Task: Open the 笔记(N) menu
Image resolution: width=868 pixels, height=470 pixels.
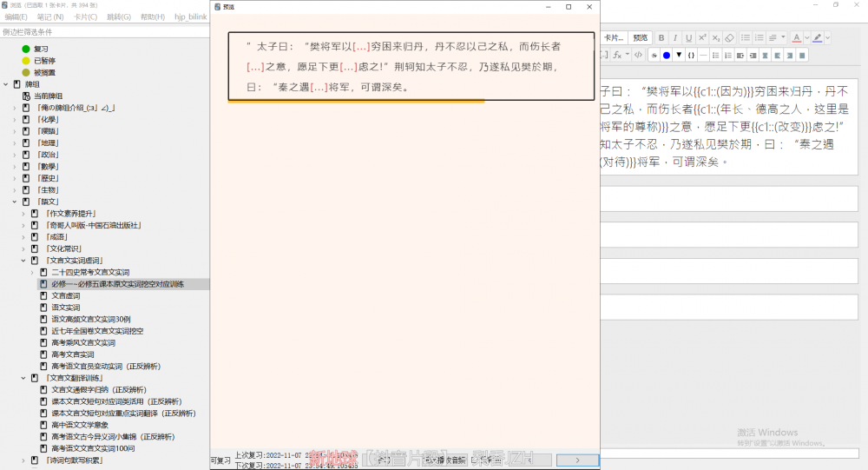Action: click(x=50, y=17)
